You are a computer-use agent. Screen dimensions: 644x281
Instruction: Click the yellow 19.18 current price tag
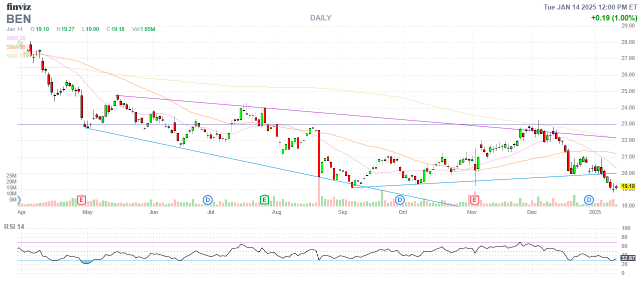point(627,186)
